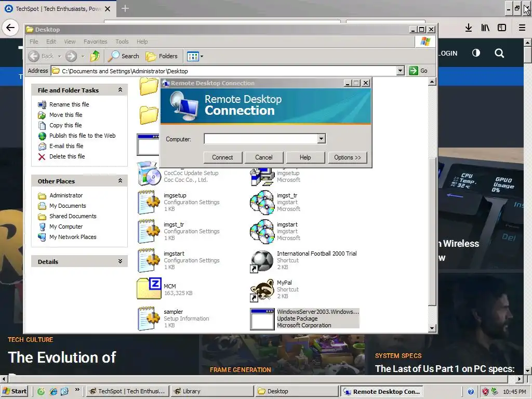Open My Documents in Other Places

pos(68,206)
